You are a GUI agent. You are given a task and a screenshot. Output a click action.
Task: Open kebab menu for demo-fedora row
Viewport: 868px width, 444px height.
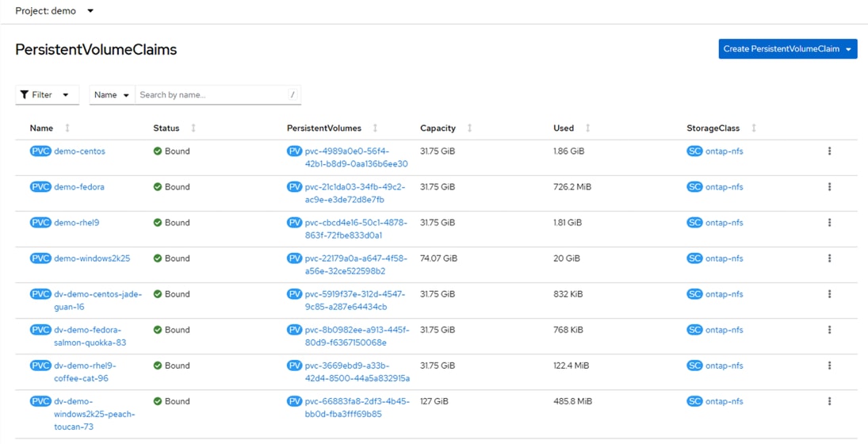tap(829, 187)
